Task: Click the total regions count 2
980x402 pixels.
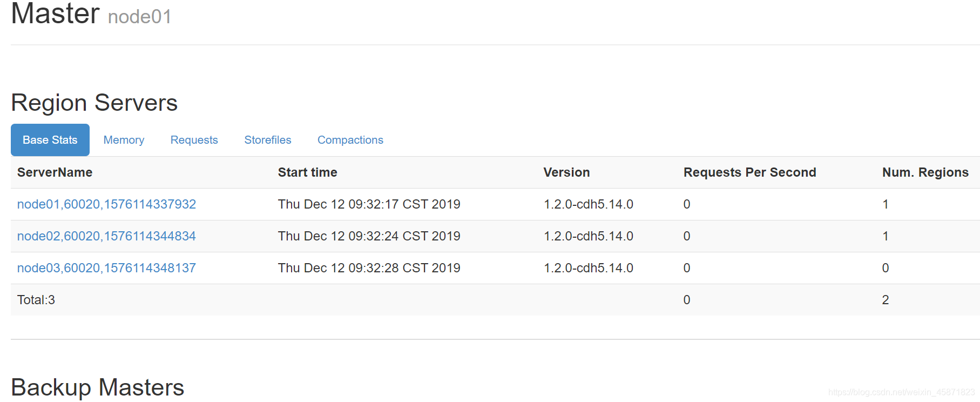Action: tap(886, 300)
